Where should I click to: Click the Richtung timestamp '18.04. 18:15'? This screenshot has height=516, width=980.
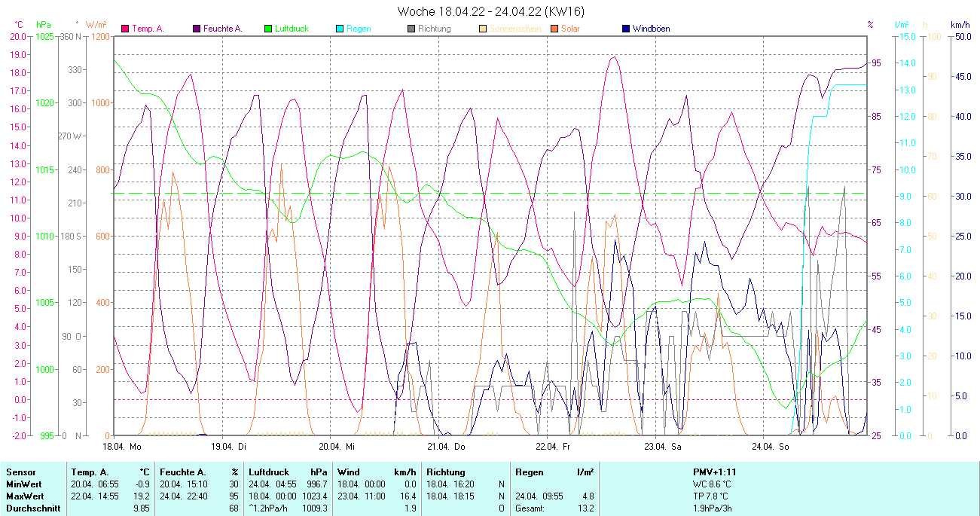[x=450, y=496]
